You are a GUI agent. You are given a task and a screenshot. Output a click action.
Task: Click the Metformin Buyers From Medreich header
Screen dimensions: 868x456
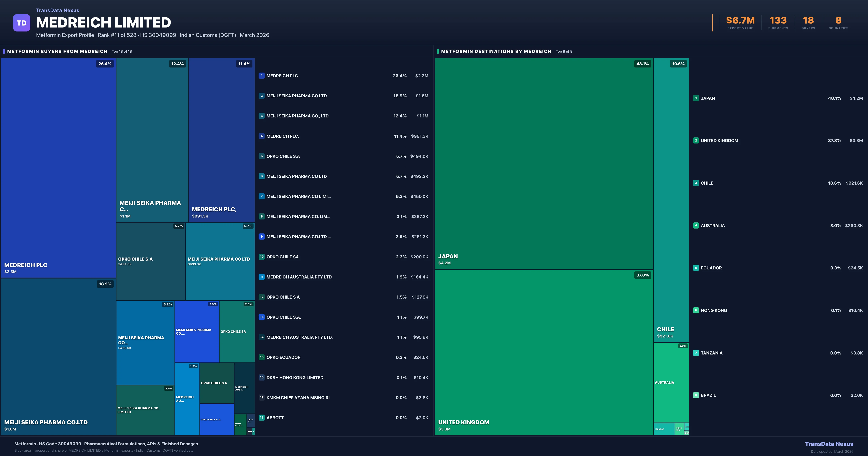(x=57, y=51)
